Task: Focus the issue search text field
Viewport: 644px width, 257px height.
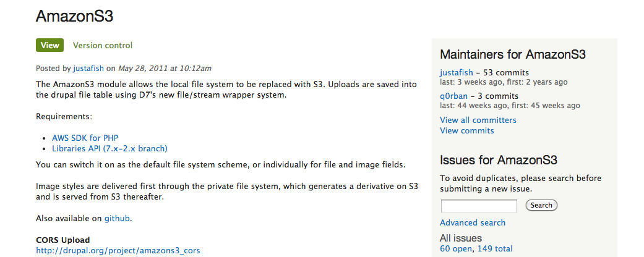Action: pyautogui.click(x=479, y=206)
